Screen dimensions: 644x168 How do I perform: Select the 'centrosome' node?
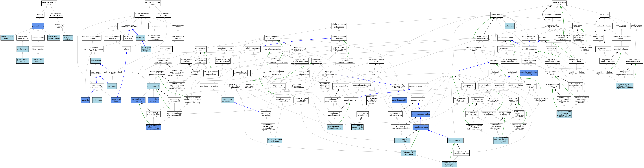coord(97,100)
